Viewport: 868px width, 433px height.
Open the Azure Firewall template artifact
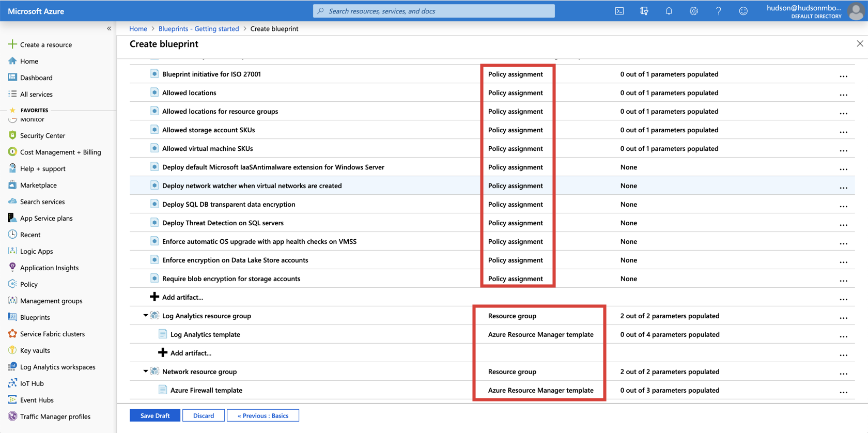click(206, 390)
